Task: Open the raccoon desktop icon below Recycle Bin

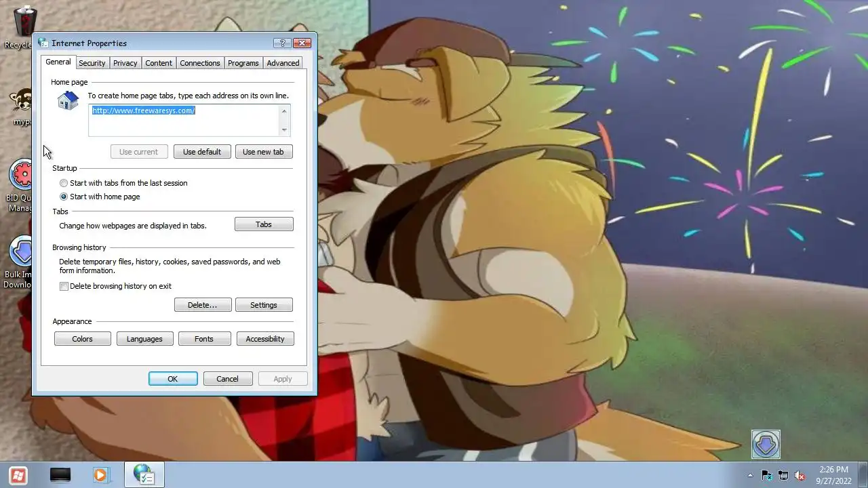Action: (22, 106)
